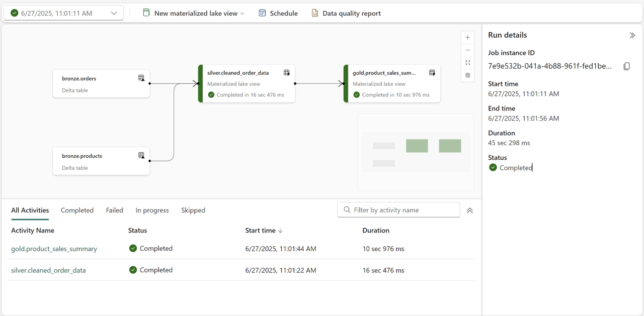Click the zoom out minus icon on canvas

click(468, 50)
